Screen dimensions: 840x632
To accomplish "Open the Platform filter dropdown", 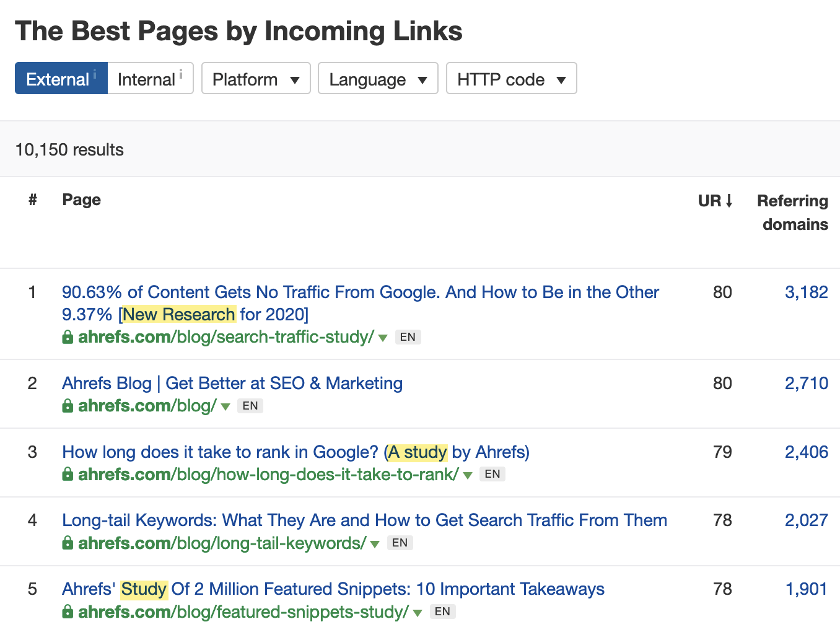I will pos(255,79).
